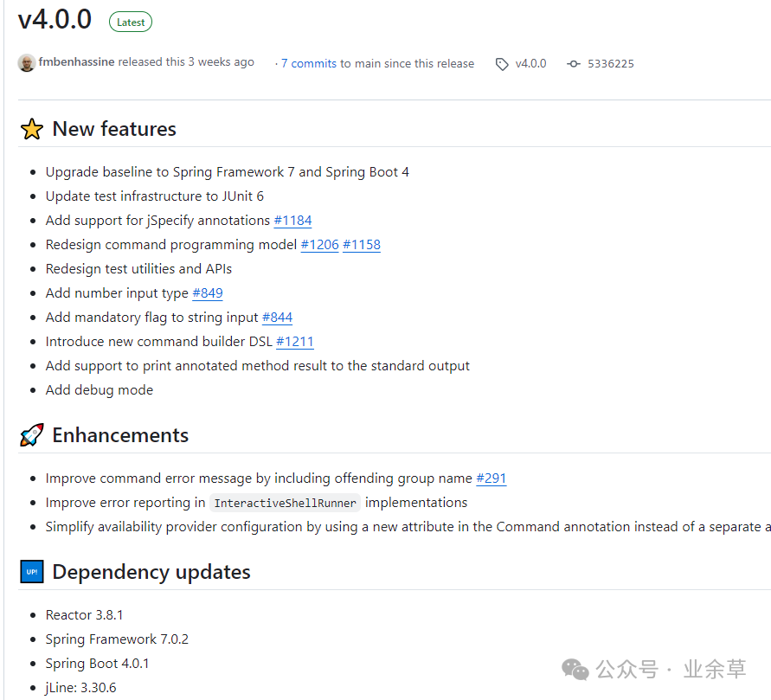
Task: Open #1211 for new command builder DSL
Action: [295, 341]
